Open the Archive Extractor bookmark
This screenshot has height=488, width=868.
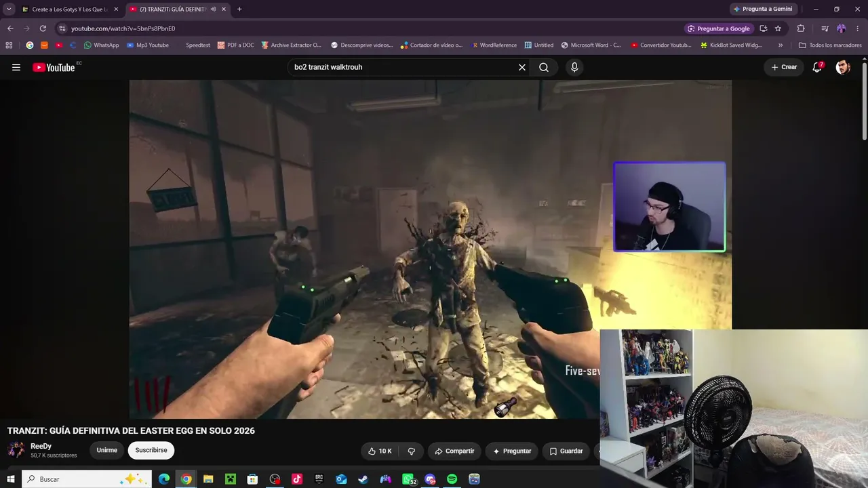(292, 45)
